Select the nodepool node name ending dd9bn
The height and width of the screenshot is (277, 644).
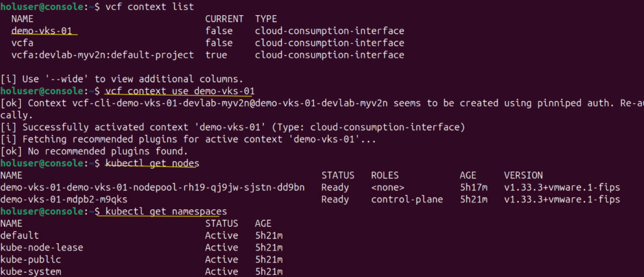153,187
